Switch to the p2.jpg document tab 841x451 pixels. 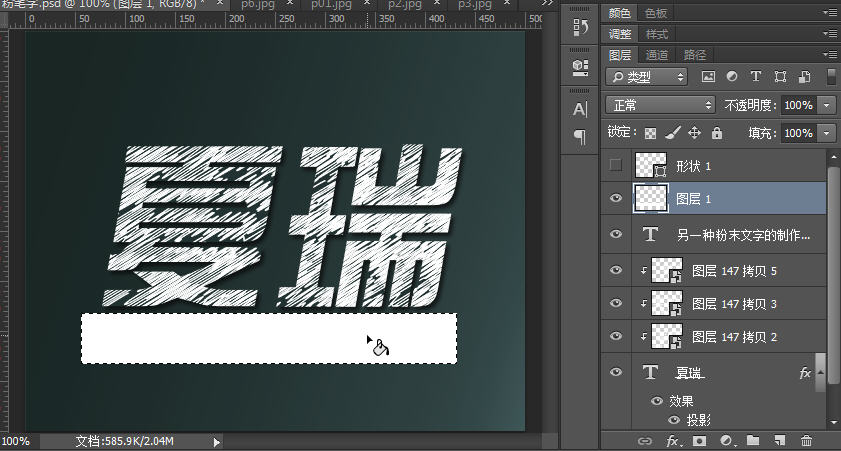coord(404,4)
